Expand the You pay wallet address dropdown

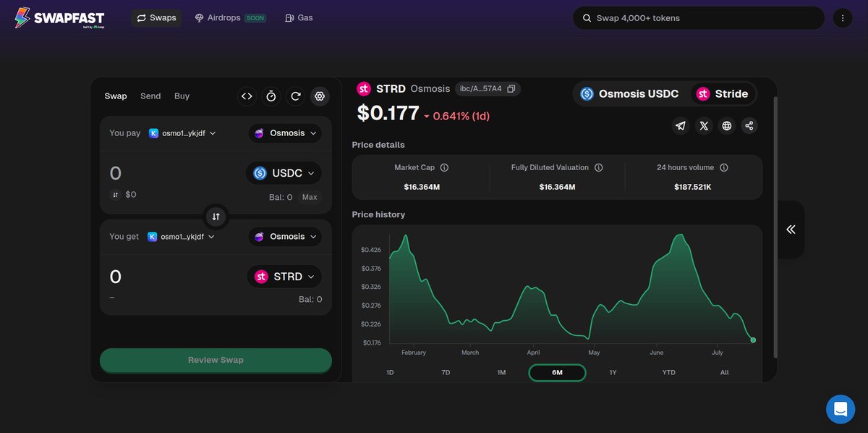[x=182, y=133]
